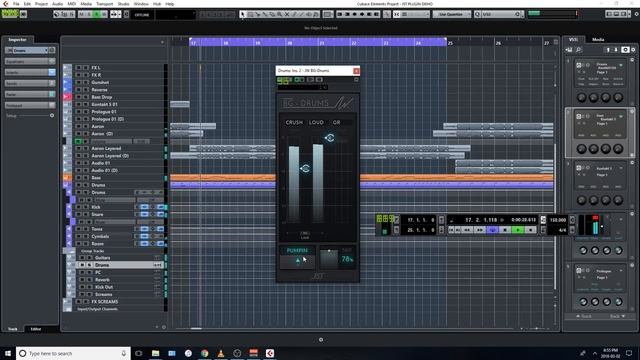The width and height of the screenshot is (640, 360).
Task: Click the mix slider beside 78% in plugin
Action: pos(329,258)
